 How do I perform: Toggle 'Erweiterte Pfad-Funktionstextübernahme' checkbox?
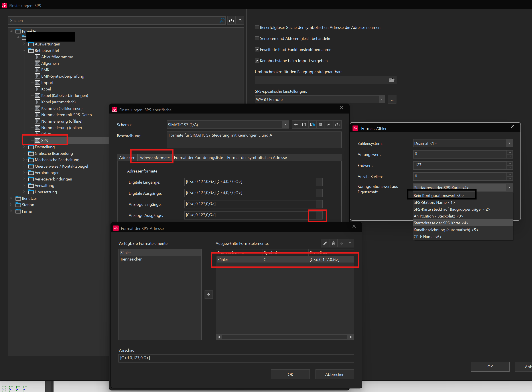[257, 50]
